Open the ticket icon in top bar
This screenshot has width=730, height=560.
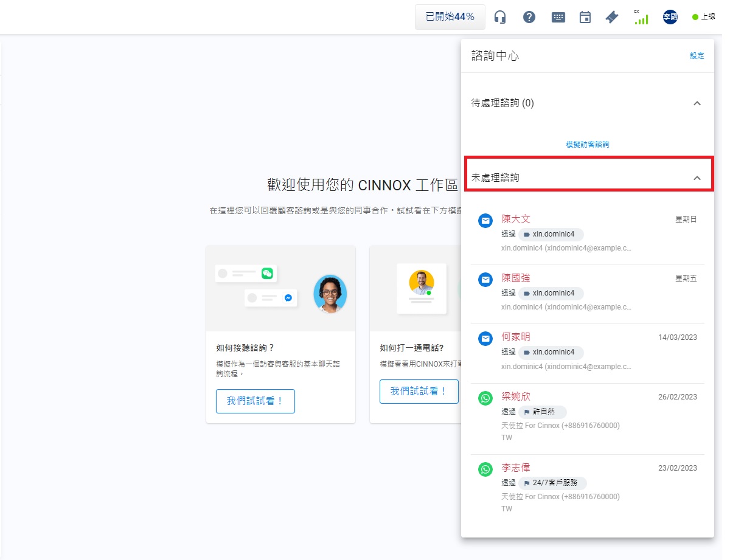point(612,17)
